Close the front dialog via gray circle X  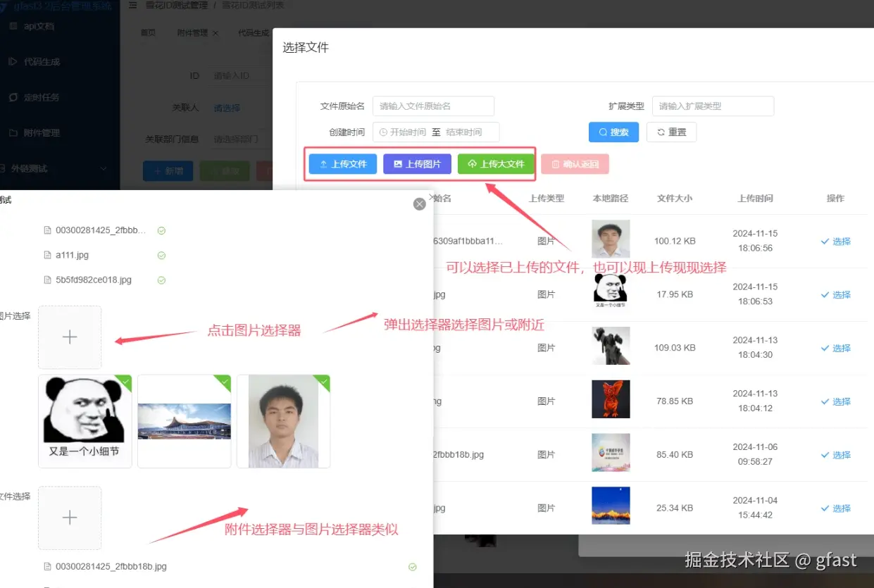(420, 204)
